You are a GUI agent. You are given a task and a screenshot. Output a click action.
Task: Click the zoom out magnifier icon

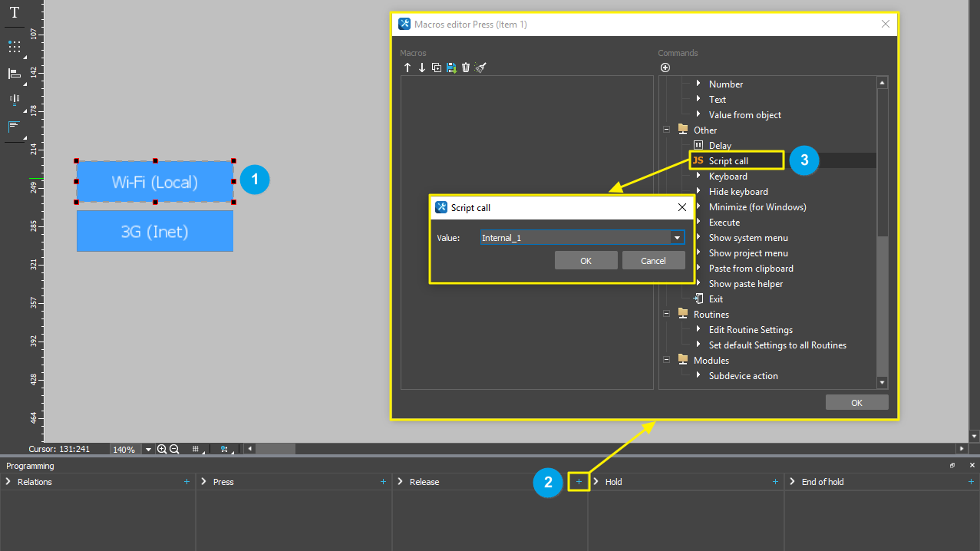click(x=174, y=449)
